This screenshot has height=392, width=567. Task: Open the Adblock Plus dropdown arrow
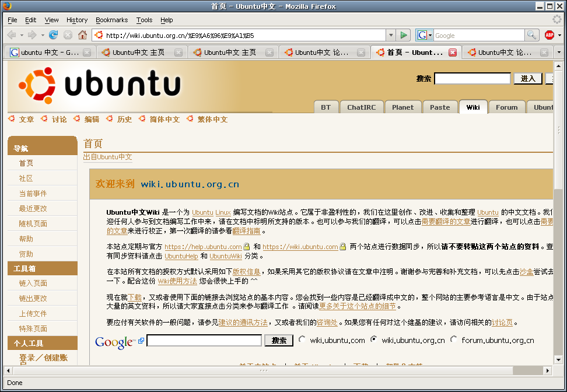[x=560, y=35]
